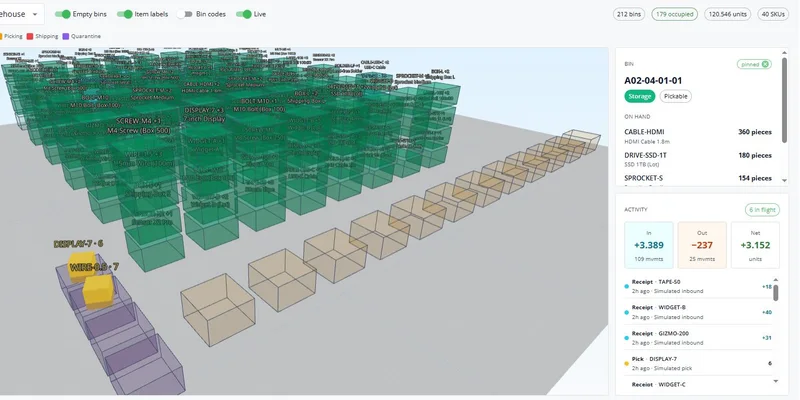
Task: Click the Quarantine legend purple swatch
Action: click(65, 36)
